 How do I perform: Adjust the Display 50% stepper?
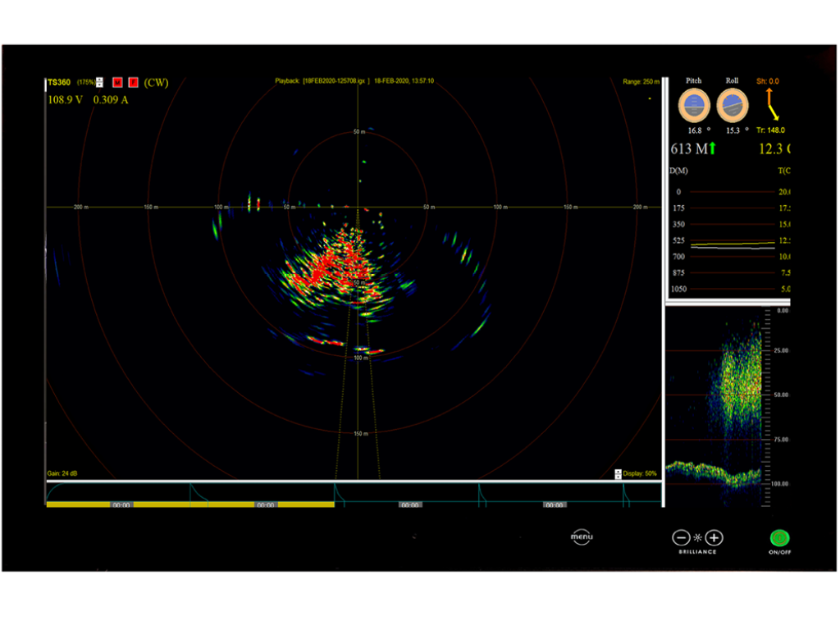[618, 474]
